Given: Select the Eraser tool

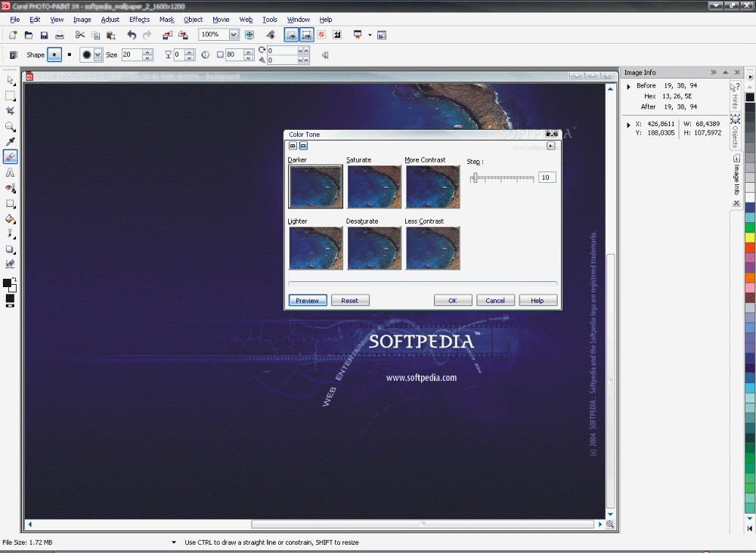Looking at the screenshot, I should (10, 156).
